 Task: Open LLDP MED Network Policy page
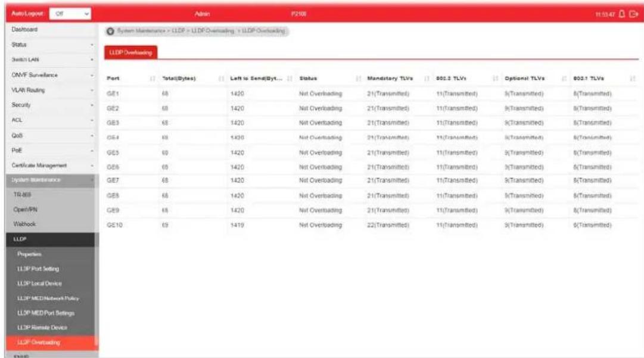(x=50, y=298)
